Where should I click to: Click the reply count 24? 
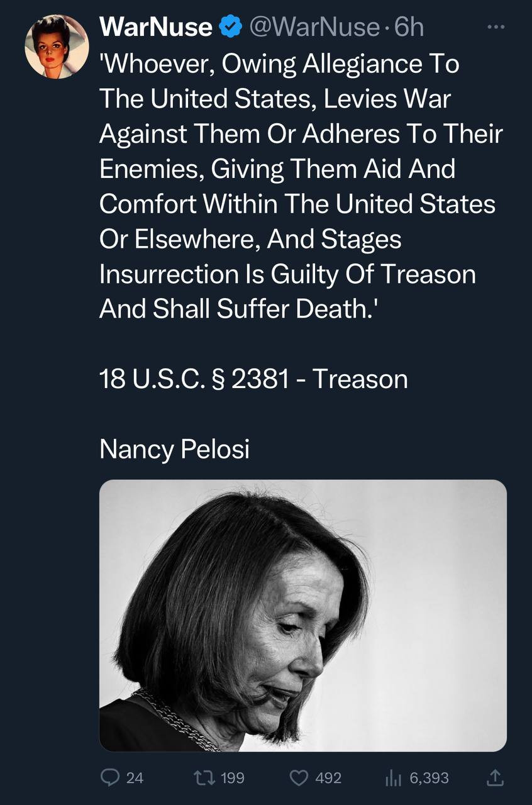[135, 778]
